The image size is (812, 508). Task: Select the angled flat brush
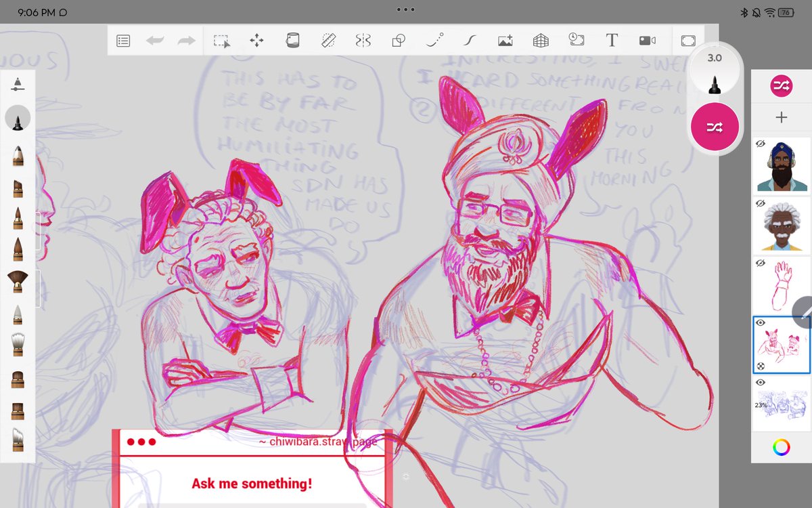point(18,187)
